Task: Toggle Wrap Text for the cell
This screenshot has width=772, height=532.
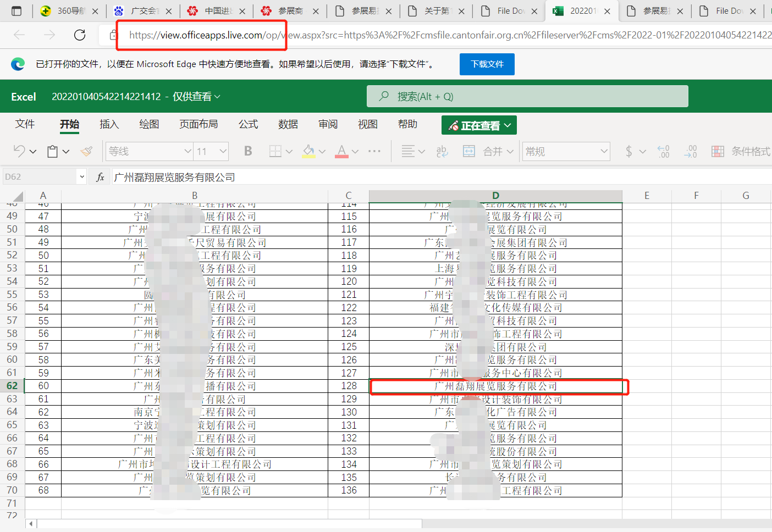Action: tap(442, 151)
